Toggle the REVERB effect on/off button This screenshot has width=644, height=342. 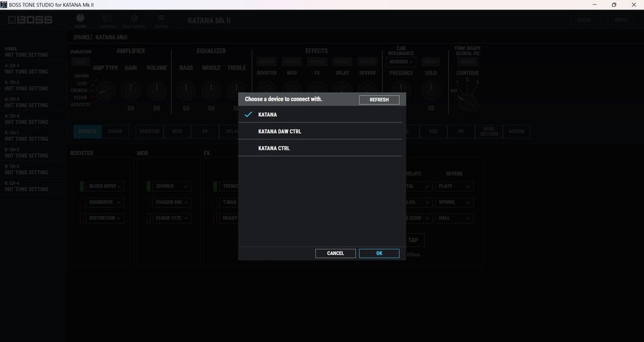pos(367,62)
